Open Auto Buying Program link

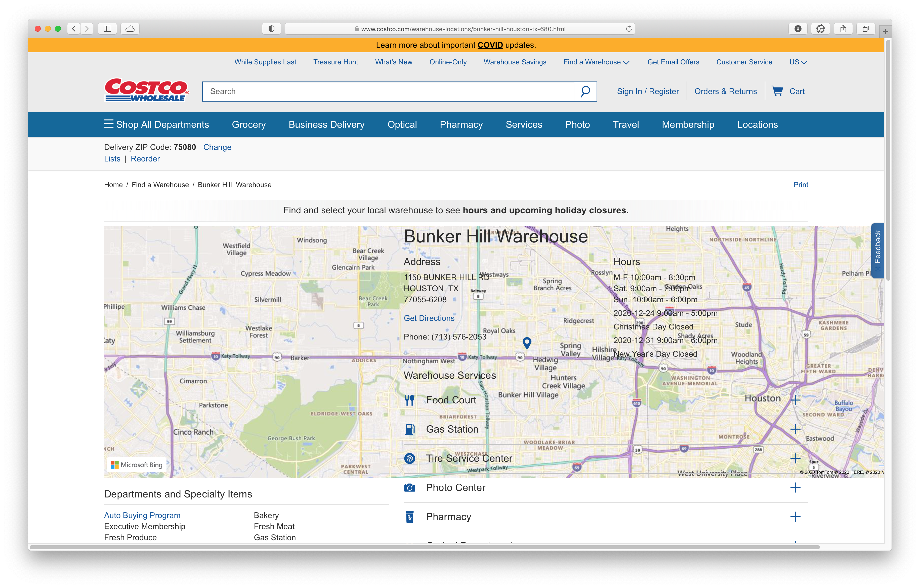(142, 515)
